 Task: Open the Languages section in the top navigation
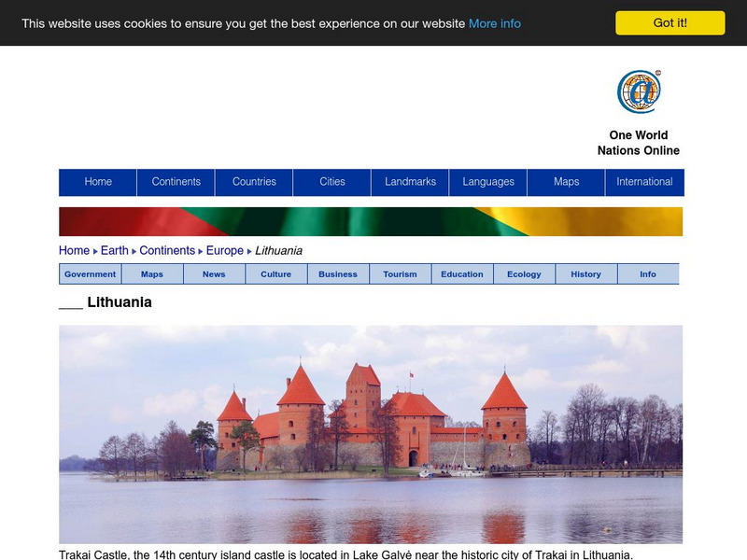coord(488,182)
